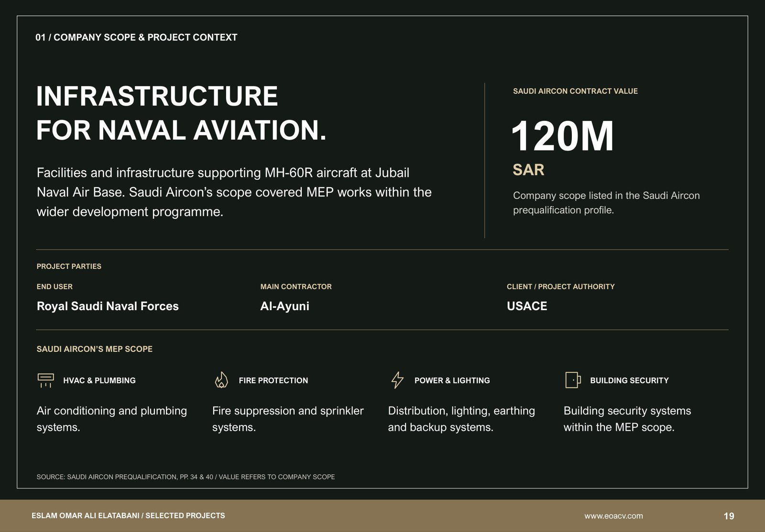Click the Saudi Aircon's MEP Scope label
Image resolution: width=765 pixels, height=532 pixels.
pyautogui.click(x=95, y=349)
